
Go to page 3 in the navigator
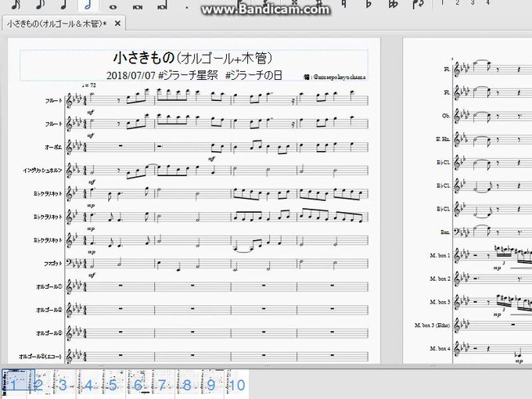(x=63, y=385)
